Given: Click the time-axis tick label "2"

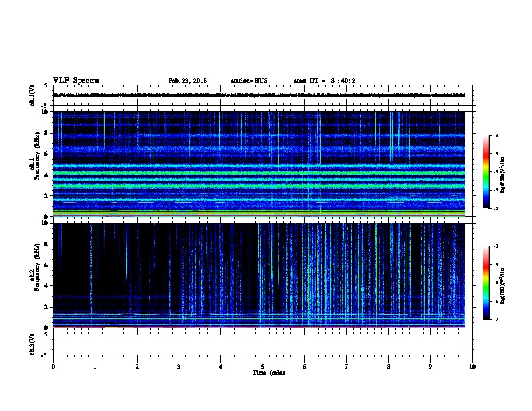Looking at the screenshot, I should (x=137, y=367).
